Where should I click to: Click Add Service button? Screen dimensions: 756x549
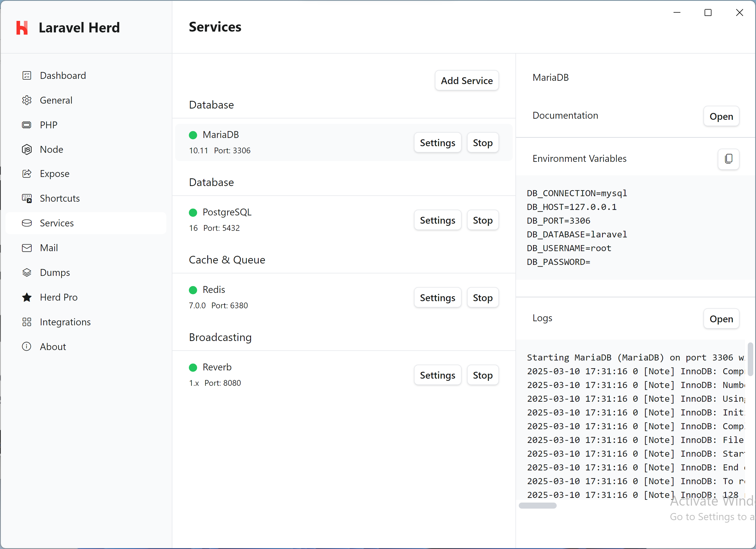[x=466, y=80]
